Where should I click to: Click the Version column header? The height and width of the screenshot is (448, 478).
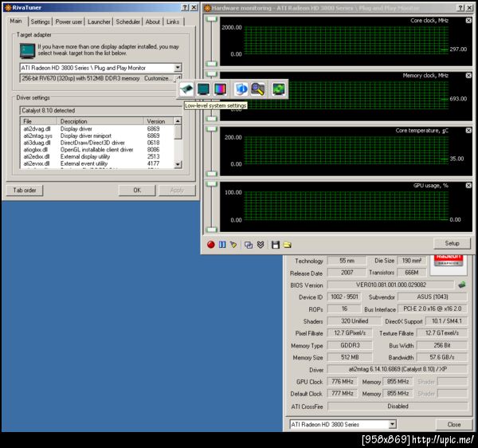click(x=159, y=121)
